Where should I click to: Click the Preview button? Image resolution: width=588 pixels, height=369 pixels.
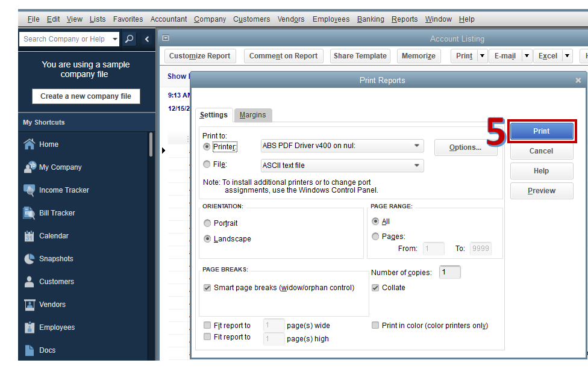(542, 191)
